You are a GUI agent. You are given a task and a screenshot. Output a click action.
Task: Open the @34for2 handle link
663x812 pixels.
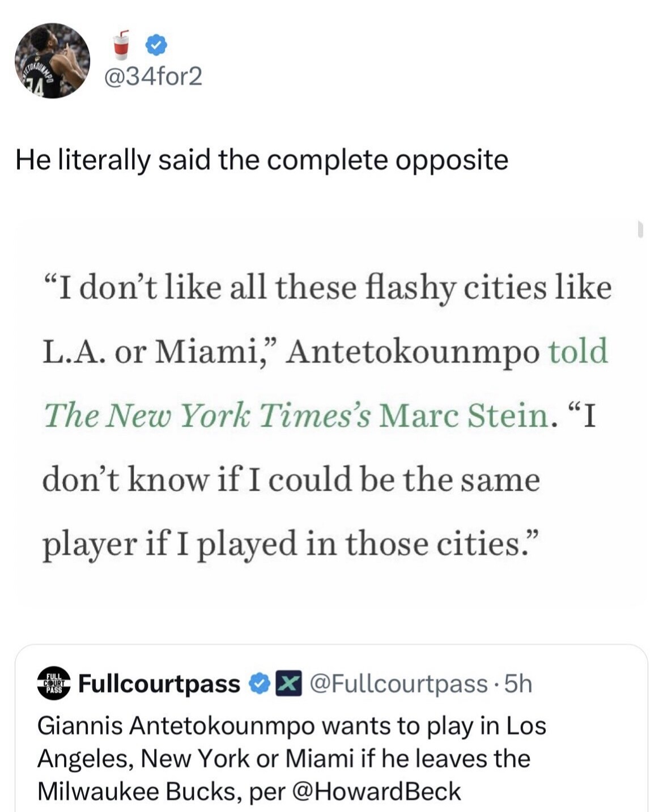(x=153, y=76)
